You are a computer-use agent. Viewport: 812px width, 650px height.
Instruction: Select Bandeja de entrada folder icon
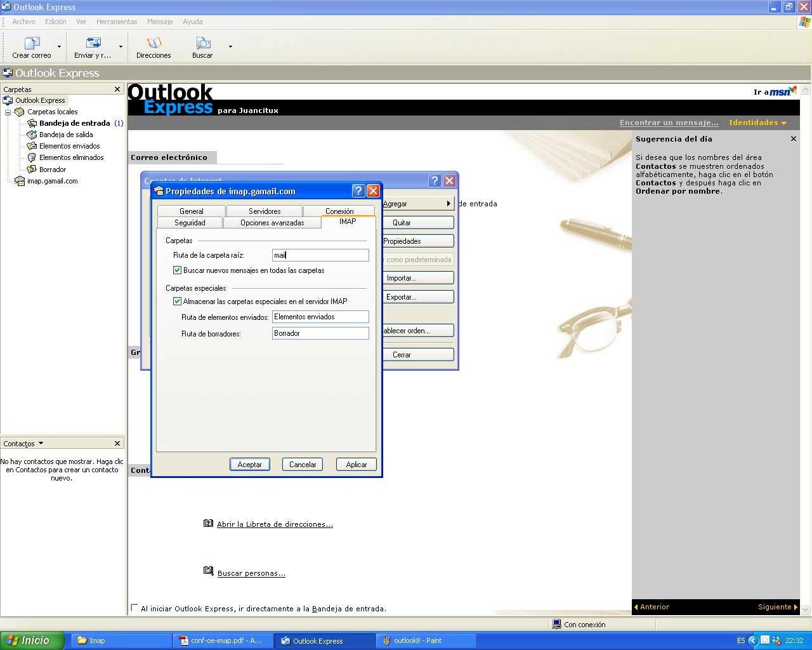pyautogui.click(x=32, y=123)
